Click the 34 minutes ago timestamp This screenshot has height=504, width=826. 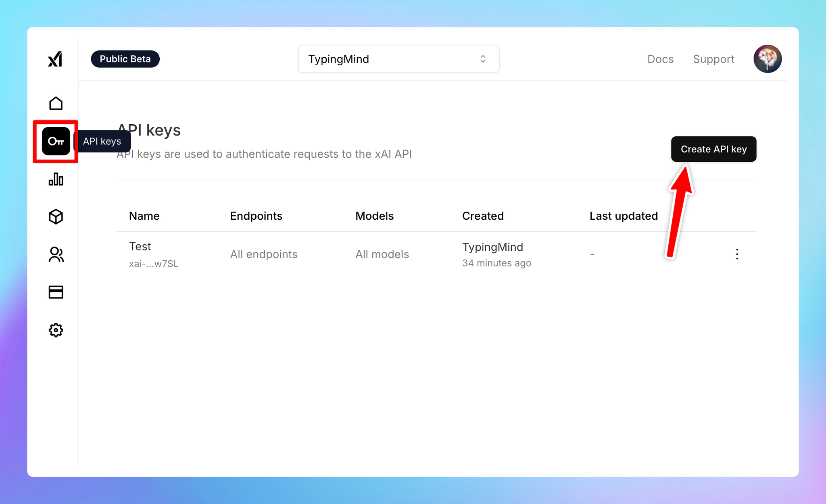click(496, 263)
